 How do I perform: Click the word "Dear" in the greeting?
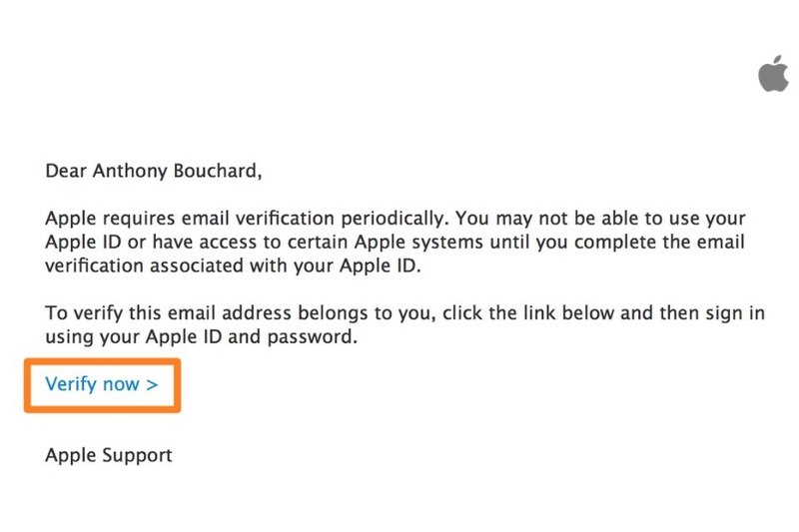click(x=66, y=171)
